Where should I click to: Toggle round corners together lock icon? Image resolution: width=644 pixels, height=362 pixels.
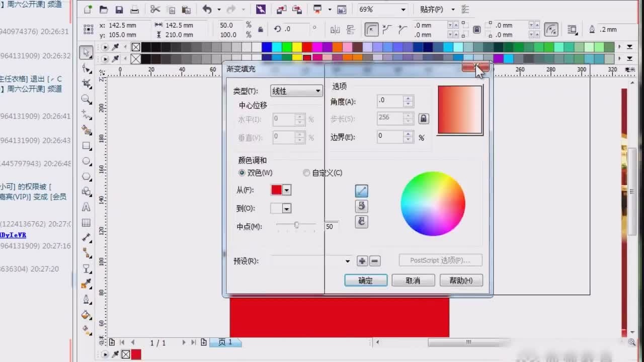coord(477,30)
